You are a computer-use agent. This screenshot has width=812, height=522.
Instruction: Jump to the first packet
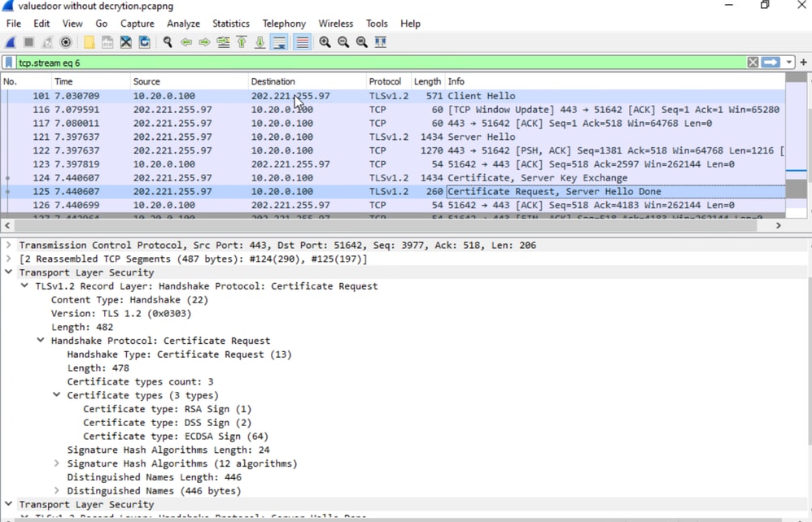tap(242, 42)
